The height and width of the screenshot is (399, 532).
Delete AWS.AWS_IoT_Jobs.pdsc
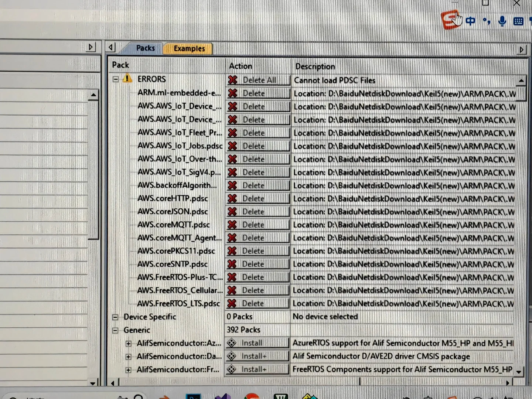click(x=258, y=146)
